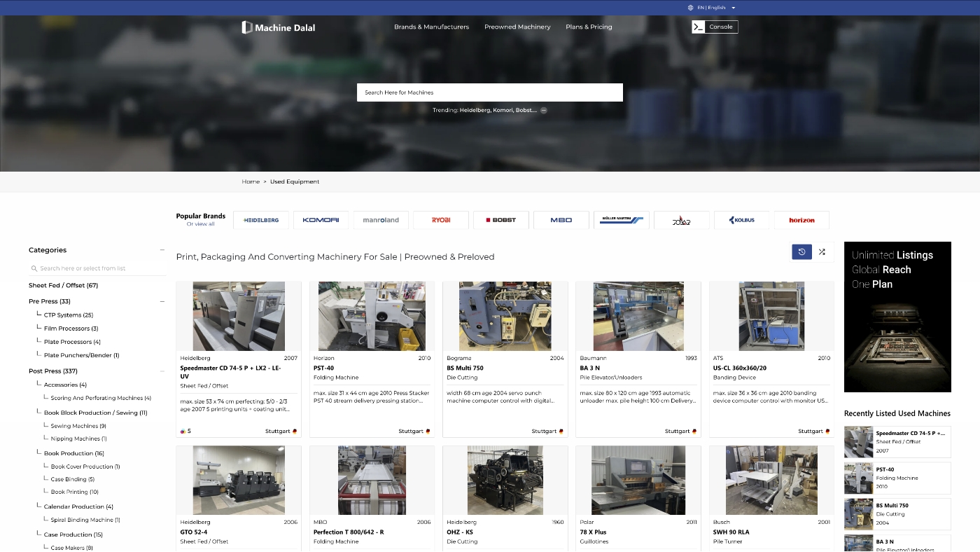980x552 pixels.
Task: Go to Home breadcrumb link
Action: coord(251,181)
